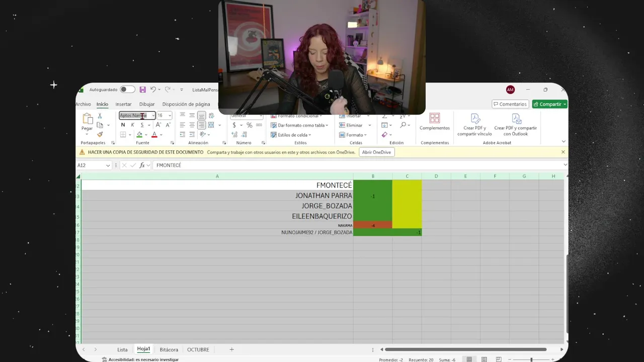
Task: Switch to the Insertar ribbon tab
Action: pyautogui.click(x=123, y=104)
